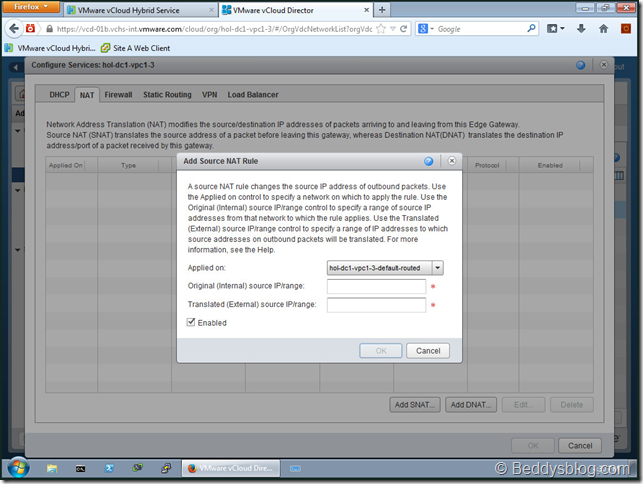
Task: Switch to the Firewall tab
Action: click(x=118, y=95)
